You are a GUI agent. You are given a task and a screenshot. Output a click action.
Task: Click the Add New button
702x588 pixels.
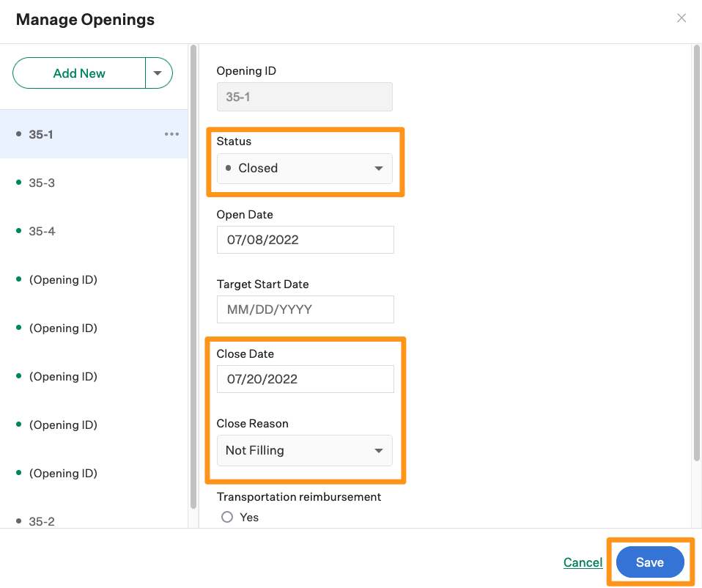pyautogui.click(x=78, y=73)
